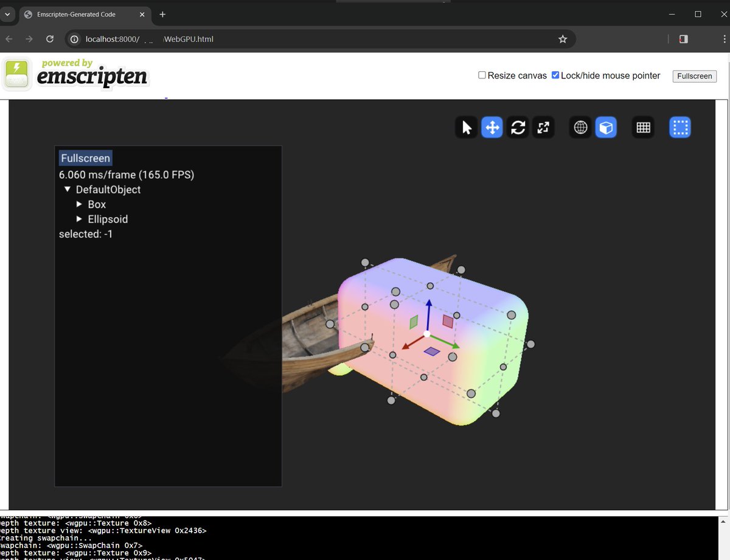Expand the Box tree node
This screenshot has width=730, height=560.
[79, 204]
